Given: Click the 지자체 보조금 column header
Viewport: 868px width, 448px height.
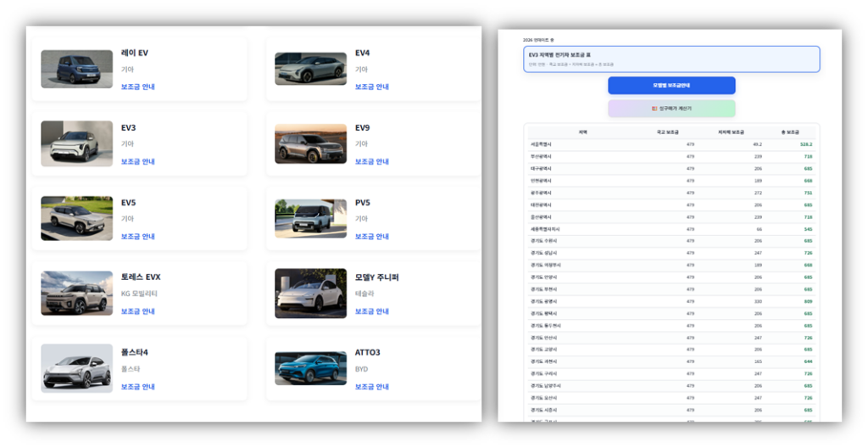Looking at the screenshot, I should pos(732,132).
